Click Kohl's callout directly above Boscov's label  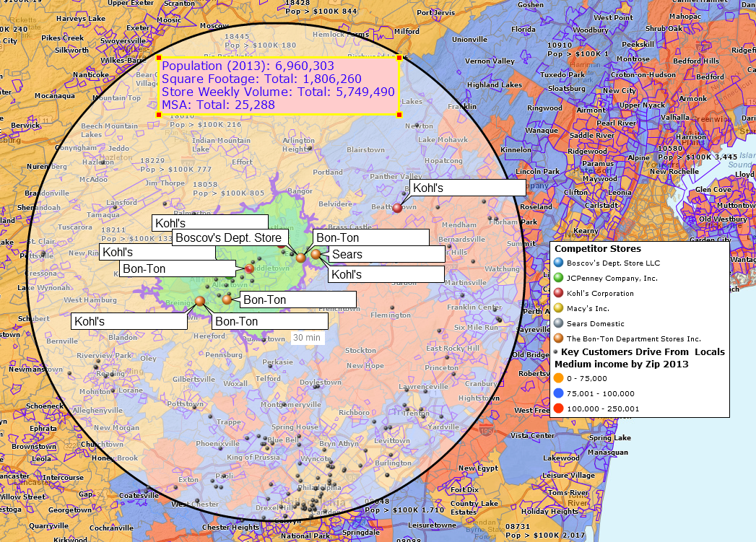pyautogui.click(x=209, y=222)
